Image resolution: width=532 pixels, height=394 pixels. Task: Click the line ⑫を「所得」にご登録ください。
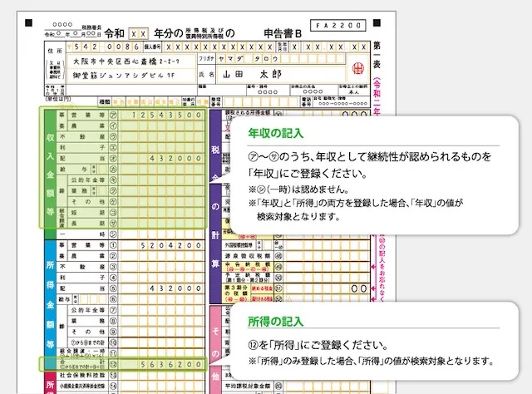318,345
